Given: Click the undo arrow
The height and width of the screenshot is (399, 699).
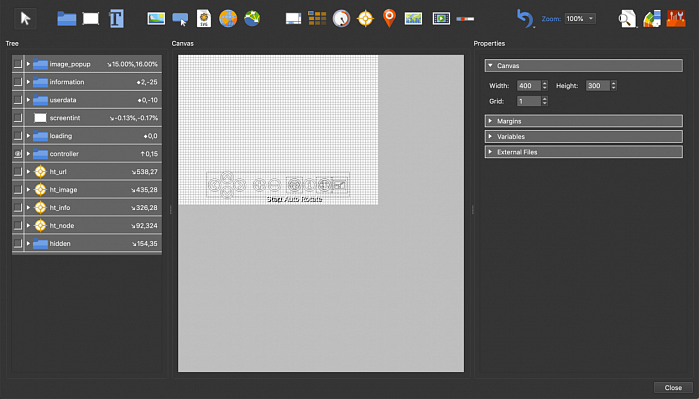Looking at the screenshot, I should (524, 19).
